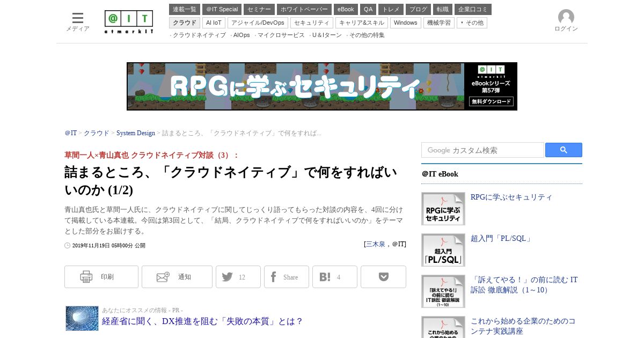644x338 pixels.
Task: Click the article date 2019年11月19日
Action: [109, 246]
